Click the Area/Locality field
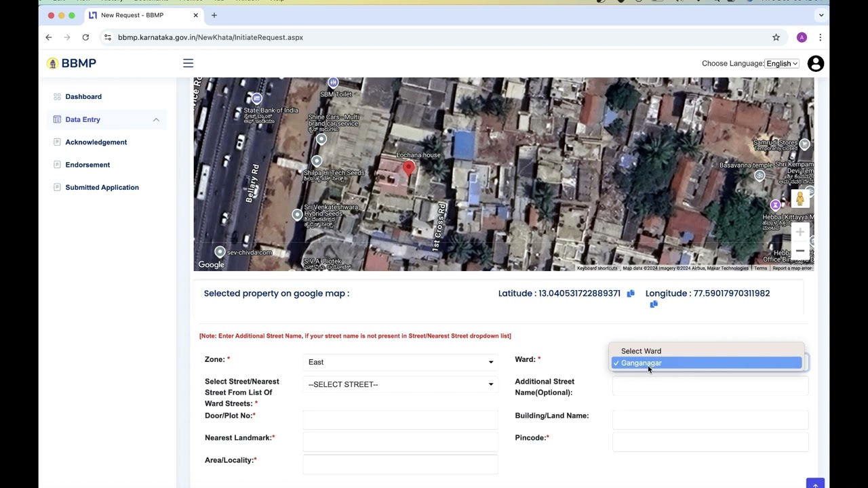Viewport: 868px width, 488px height. (400, 464)
